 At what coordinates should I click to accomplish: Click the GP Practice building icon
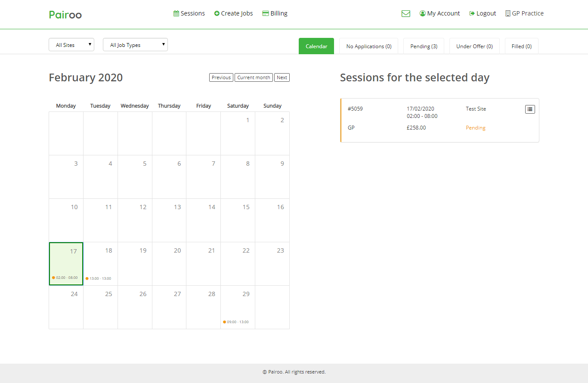(508, 14)
